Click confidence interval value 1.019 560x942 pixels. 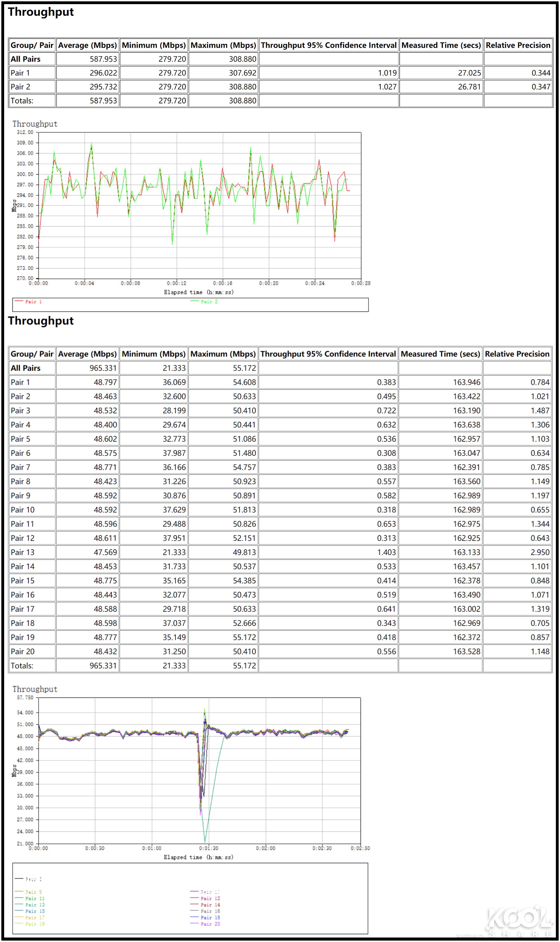point(387,73)
